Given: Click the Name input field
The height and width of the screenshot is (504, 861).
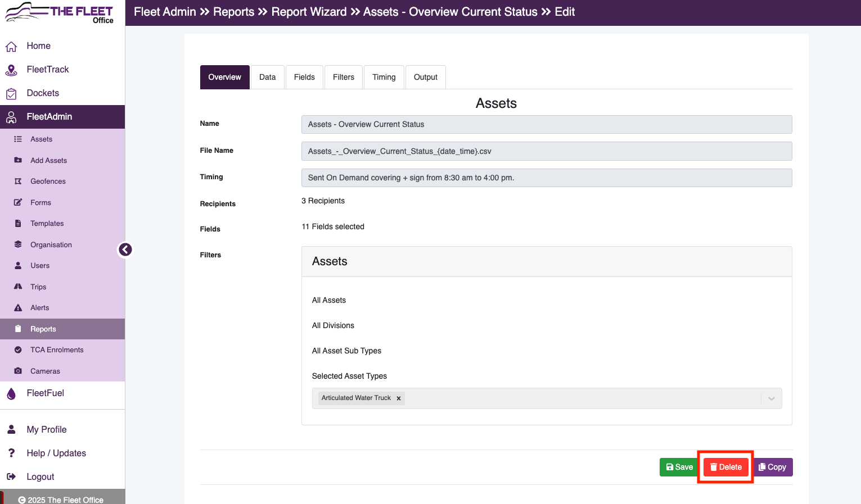Looking at the screenshot, I should [547, 124].
